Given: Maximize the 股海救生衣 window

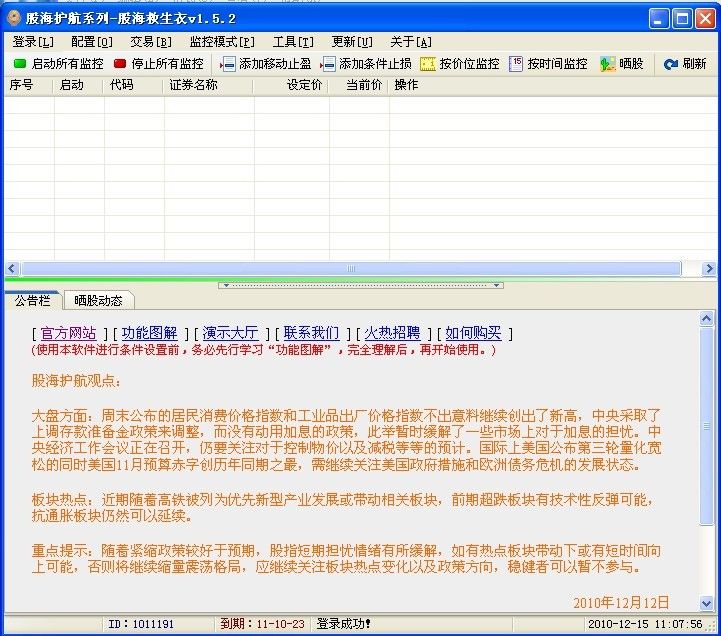Looking at the screenshot, I should 682,19.
